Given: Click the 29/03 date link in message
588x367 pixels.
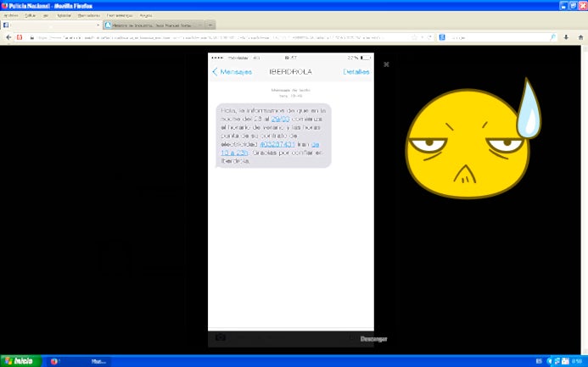Looking at the screenshot, I should click(281, 119).
